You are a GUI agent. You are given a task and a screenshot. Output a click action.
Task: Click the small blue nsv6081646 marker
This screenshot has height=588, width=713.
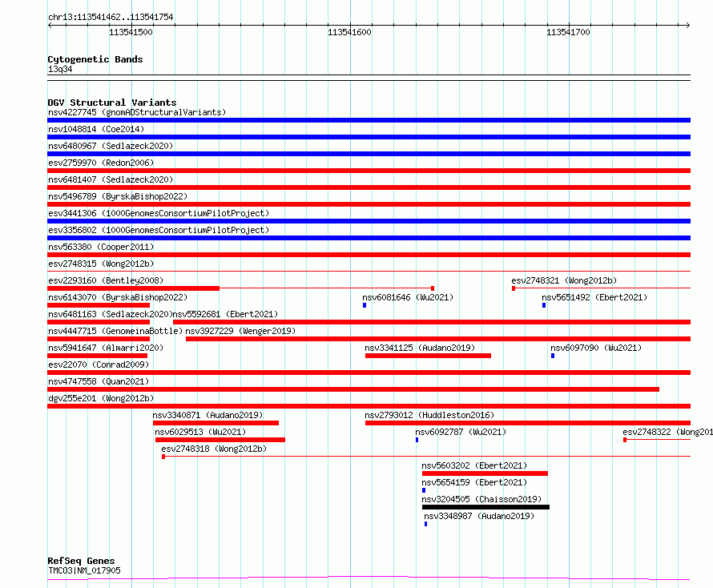(365, 305)
